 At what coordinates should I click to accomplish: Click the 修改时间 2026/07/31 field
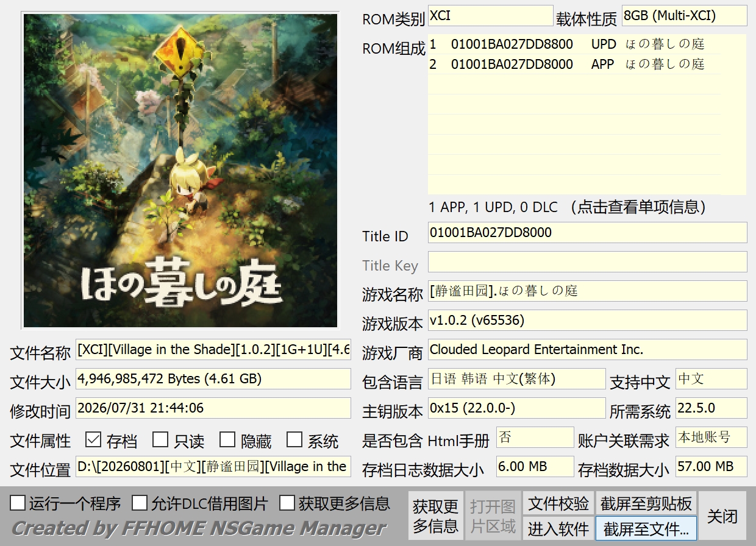pyautogui.click(x=213, y=408)
